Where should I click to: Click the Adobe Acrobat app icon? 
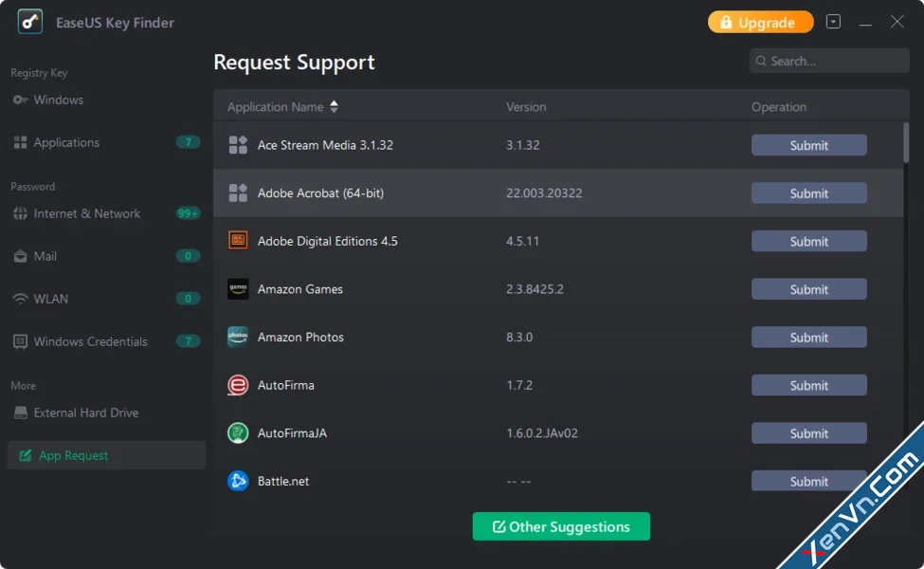coord(238,193)
